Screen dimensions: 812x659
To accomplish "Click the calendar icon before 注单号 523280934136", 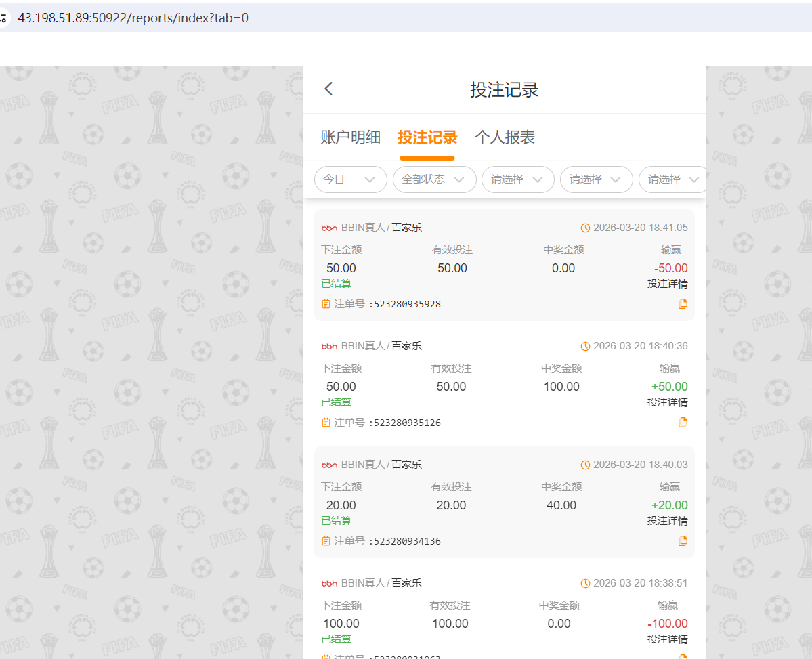I will click(326, 540).
